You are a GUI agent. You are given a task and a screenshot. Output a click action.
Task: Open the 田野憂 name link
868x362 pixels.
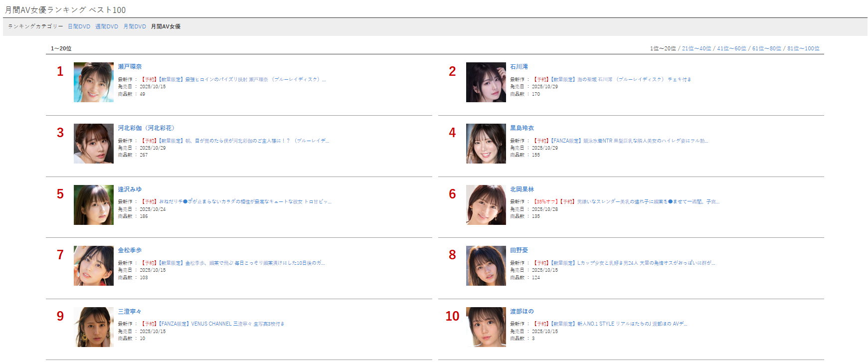[519, 250]
